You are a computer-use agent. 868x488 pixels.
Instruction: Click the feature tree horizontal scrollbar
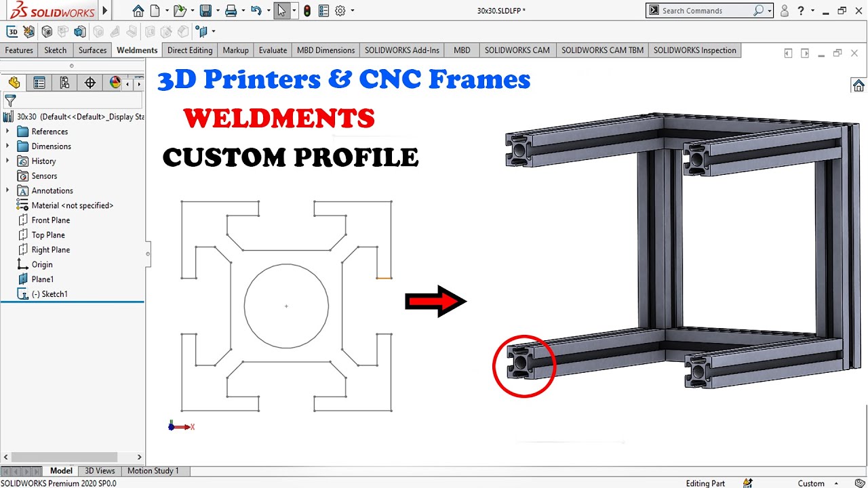coord(64,457)
